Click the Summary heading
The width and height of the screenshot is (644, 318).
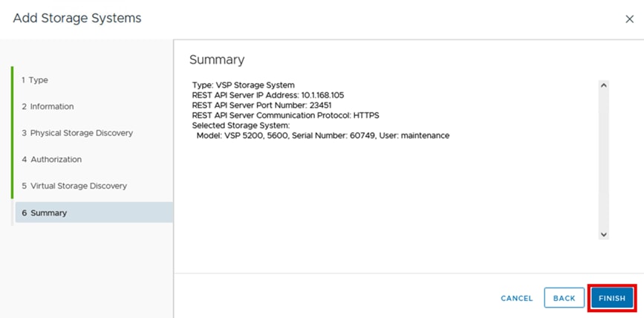(x=217, y=59)
